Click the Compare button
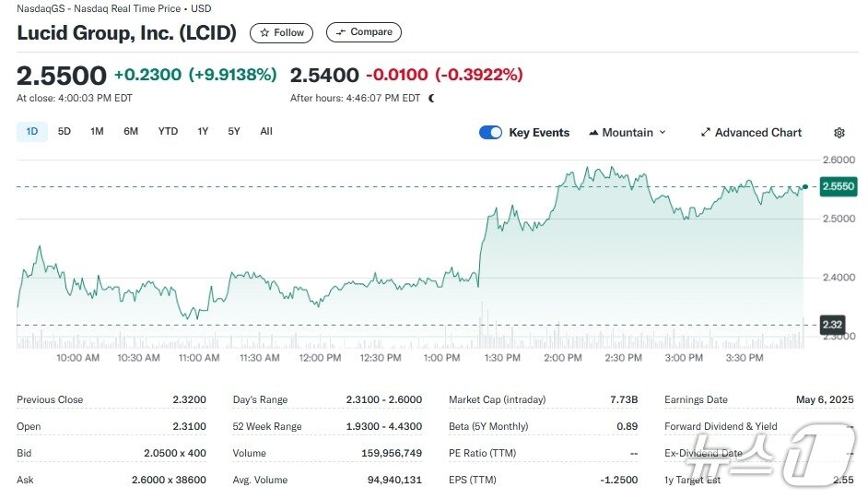Screen dimensions: 868x499 (x=364, y=32)
